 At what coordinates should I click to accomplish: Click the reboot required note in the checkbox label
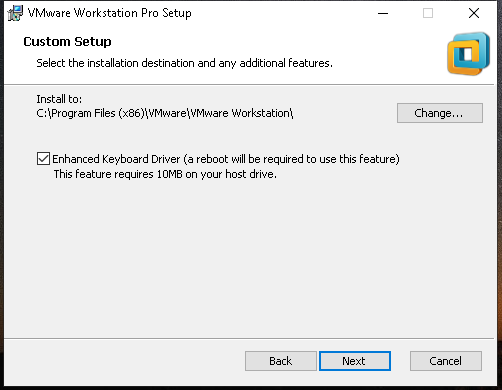point(291,159)
